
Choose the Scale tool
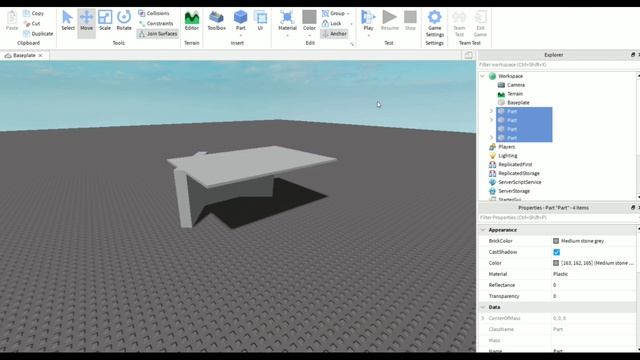pyautogui.click(x=105, y=21)
